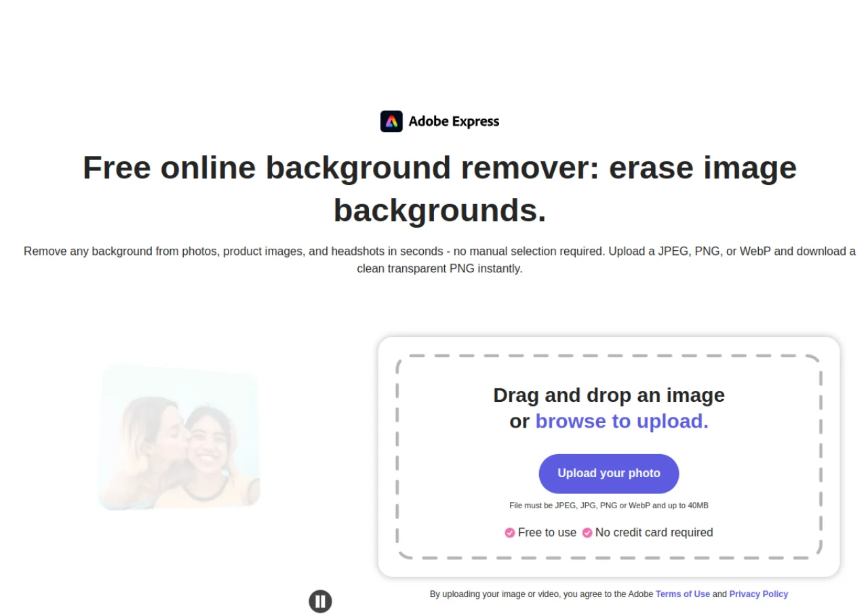This screenshot has height=614, width=868.
Task: Click the 'Free to use' text
Action: [x=547, y=533]
